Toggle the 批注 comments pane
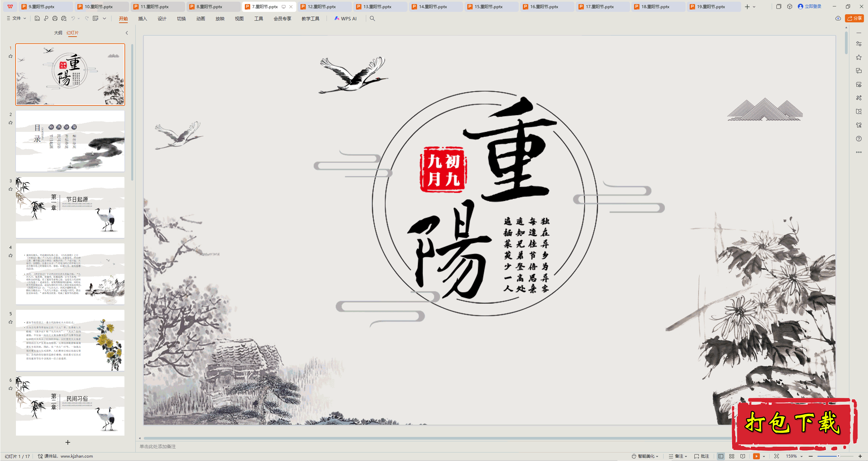This screenshot has width=868, height=461. click(702, 456)
